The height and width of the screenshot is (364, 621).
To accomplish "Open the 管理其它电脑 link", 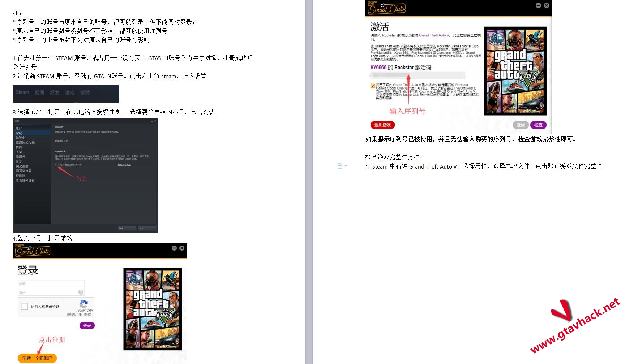I will (x=124, y=164).
